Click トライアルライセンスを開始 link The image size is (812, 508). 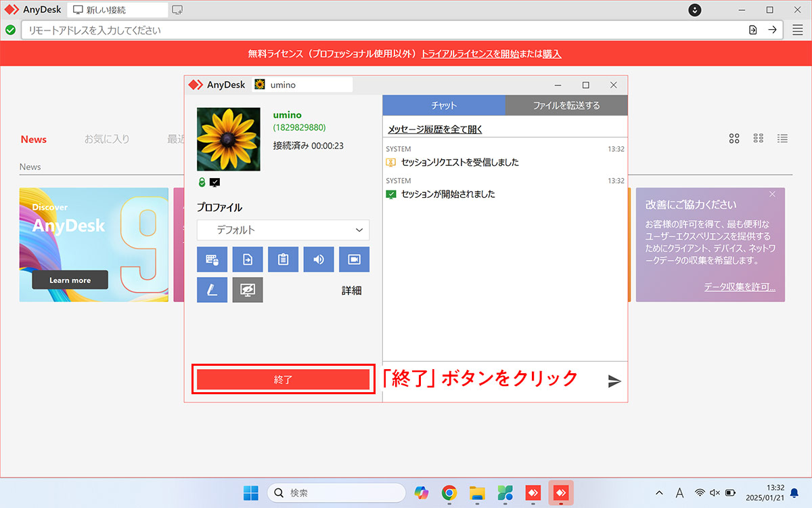tap(470, 54)
